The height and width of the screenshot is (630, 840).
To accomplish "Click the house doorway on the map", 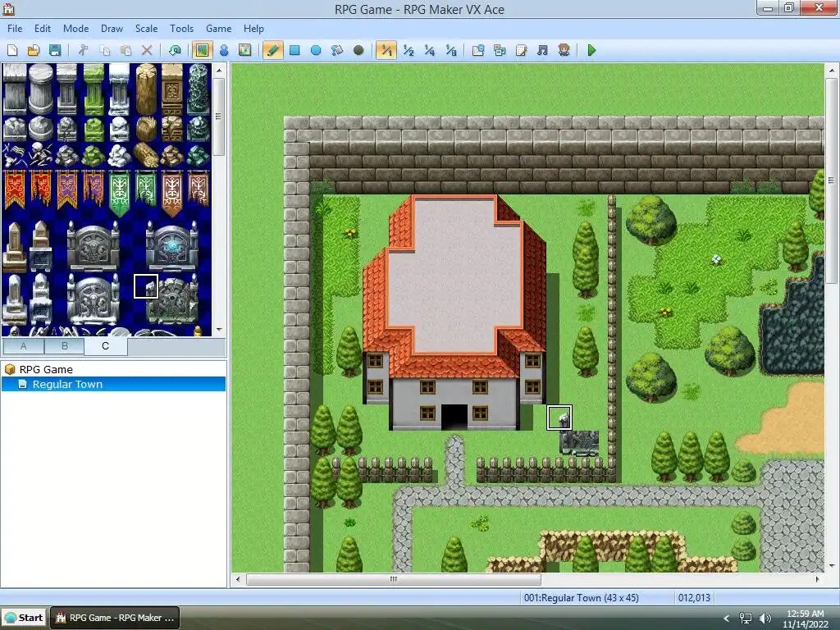I will (x=454, y=417).
